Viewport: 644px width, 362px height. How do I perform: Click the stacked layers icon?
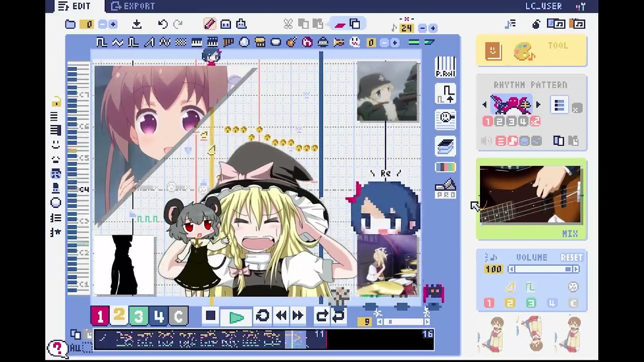click(445, 146)
